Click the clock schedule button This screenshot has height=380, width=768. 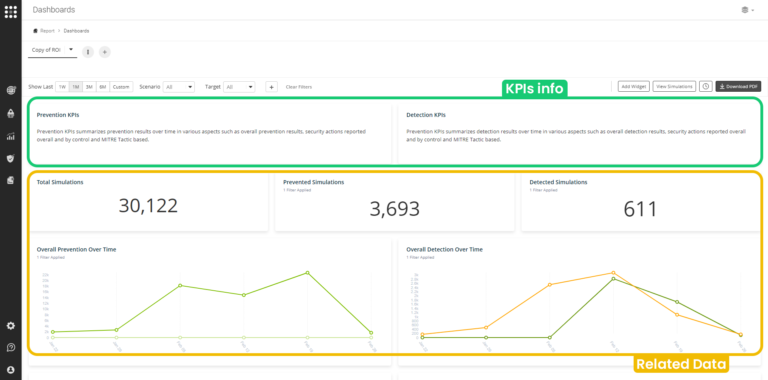click(705, 86)
